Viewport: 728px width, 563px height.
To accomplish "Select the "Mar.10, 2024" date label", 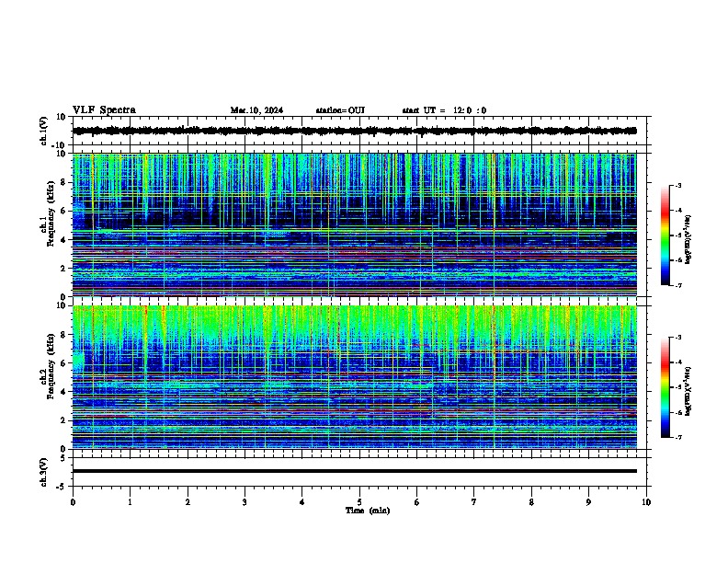I will [x=256, y=110].
